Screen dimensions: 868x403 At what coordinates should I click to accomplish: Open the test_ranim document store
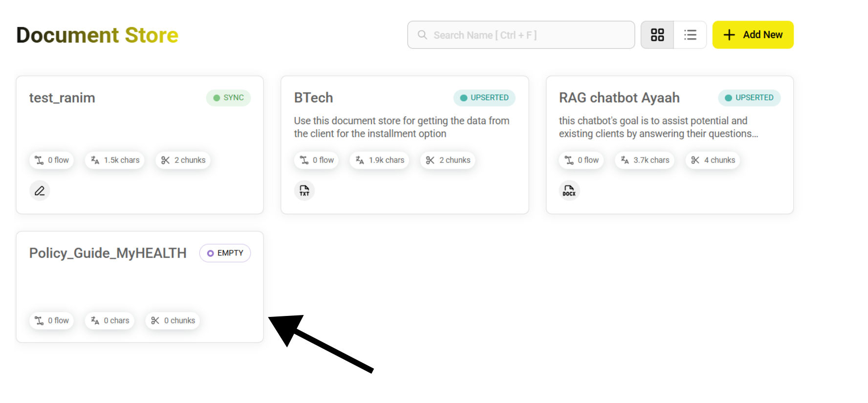[62, 98]
